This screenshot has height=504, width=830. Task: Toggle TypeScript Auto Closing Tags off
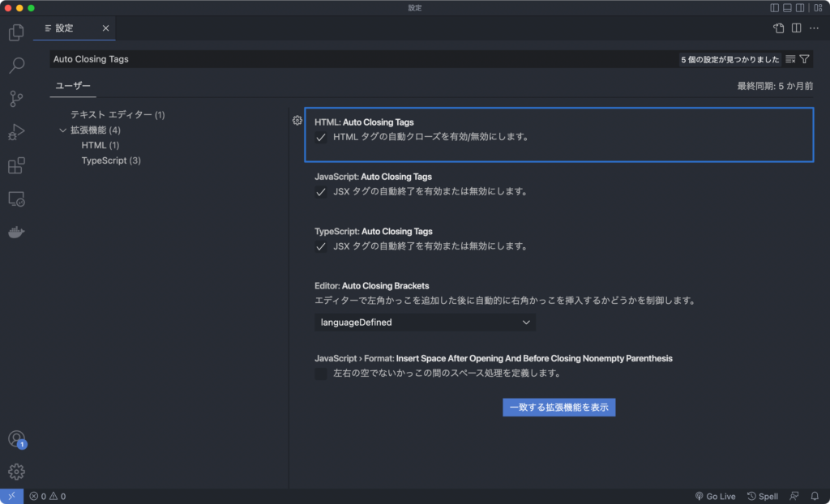[x=321, y=246]
